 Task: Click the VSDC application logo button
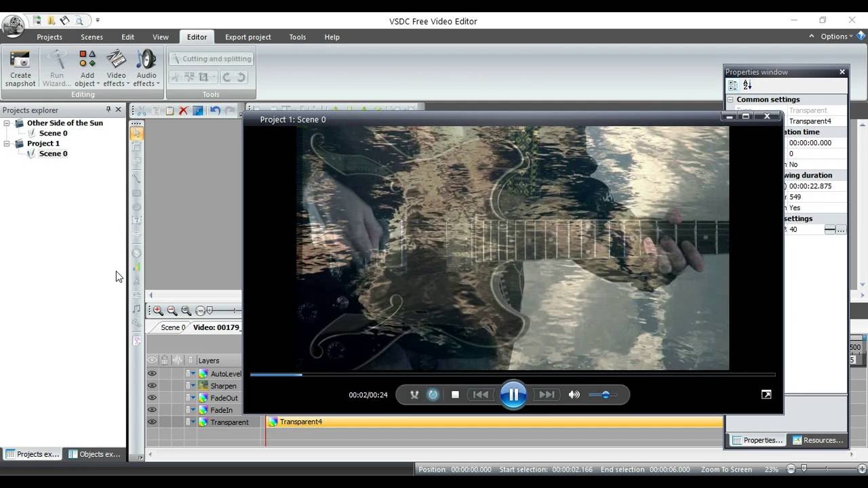13,25
